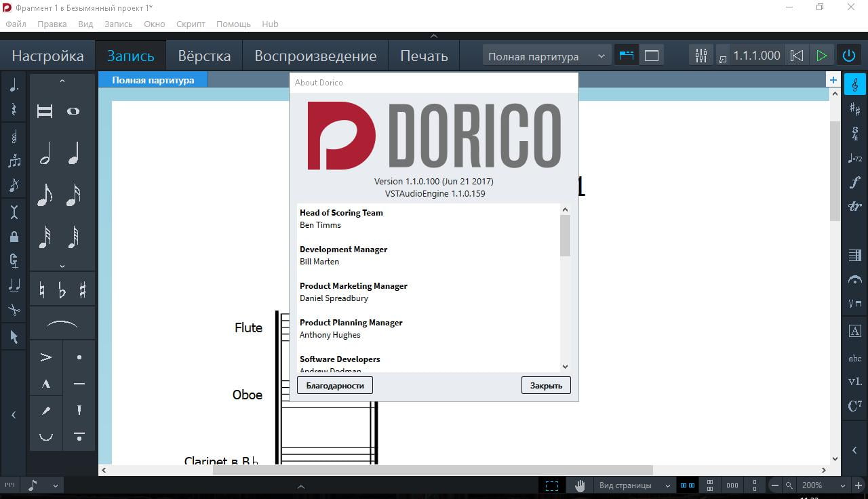868x499 pixels.
Task: Open the Файл menu
Action: point(16,24)
